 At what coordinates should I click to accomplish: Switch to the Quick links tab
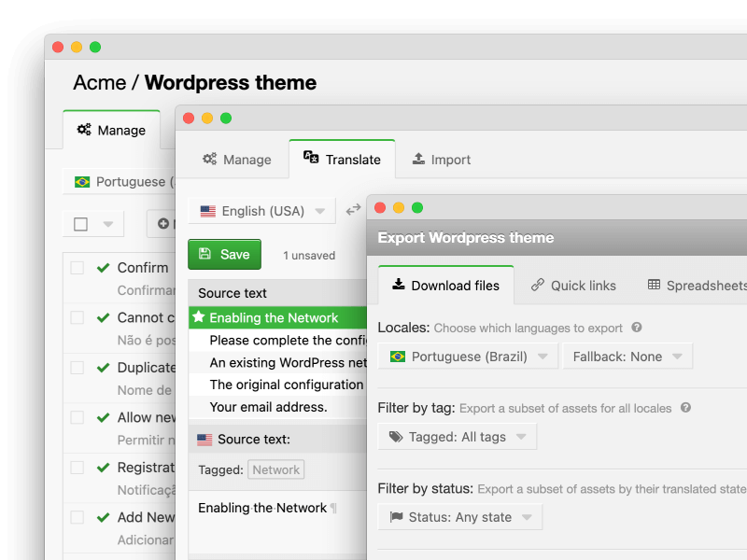[x=573, y=286]
